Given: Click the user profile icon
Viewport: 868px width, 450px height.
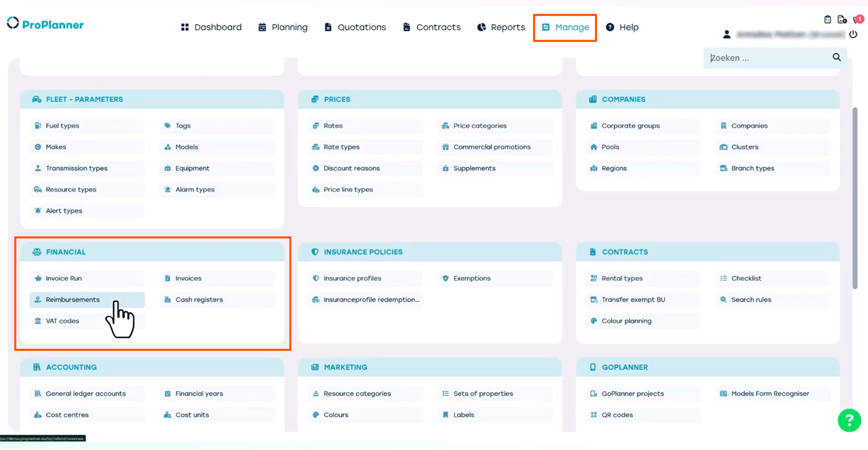Looking at the screenshot, I should click(727, 34).
